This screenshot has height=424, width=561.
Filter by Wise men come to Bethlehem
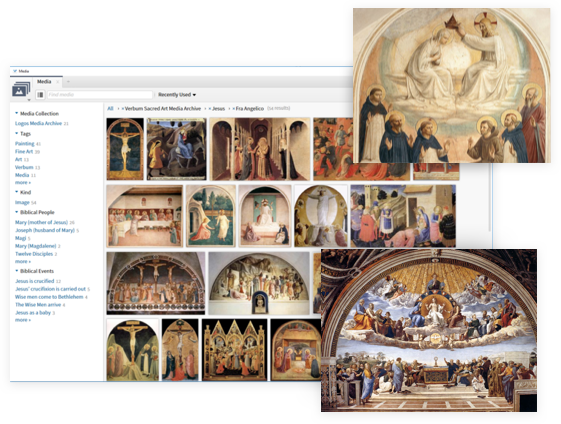coord(49,297)
